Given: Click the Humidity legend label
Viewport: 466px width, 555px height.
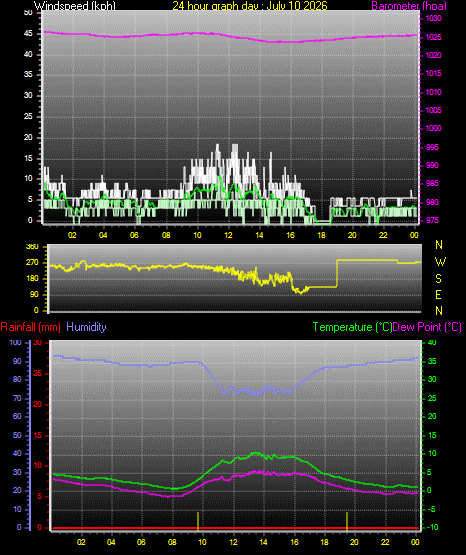Looking at the screenshot, I should (x=86, y=327).
